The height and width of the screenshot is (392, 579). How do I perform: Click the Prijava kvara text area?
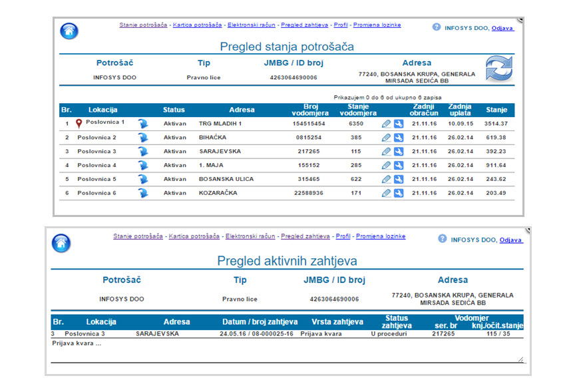point(287,350)
